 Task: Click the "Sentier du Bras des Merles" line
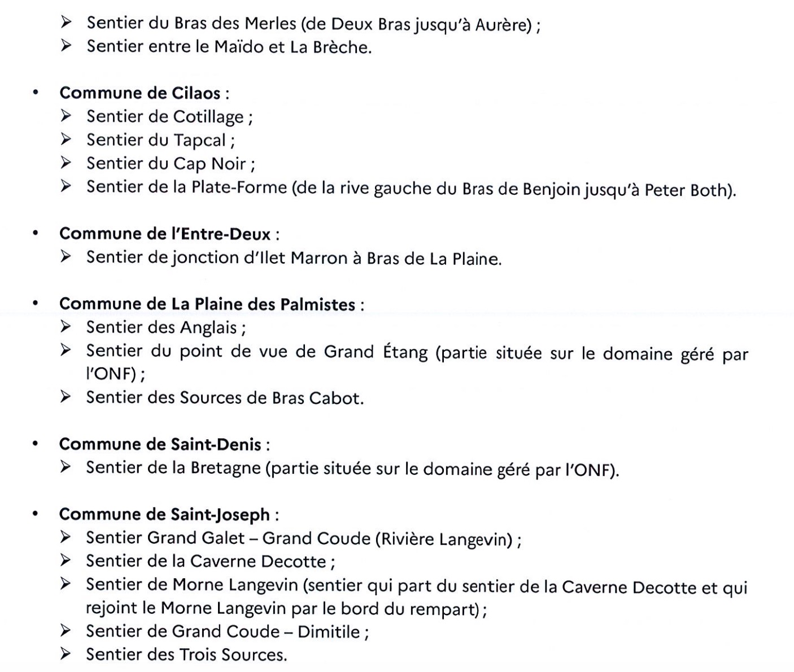(313, 24)
